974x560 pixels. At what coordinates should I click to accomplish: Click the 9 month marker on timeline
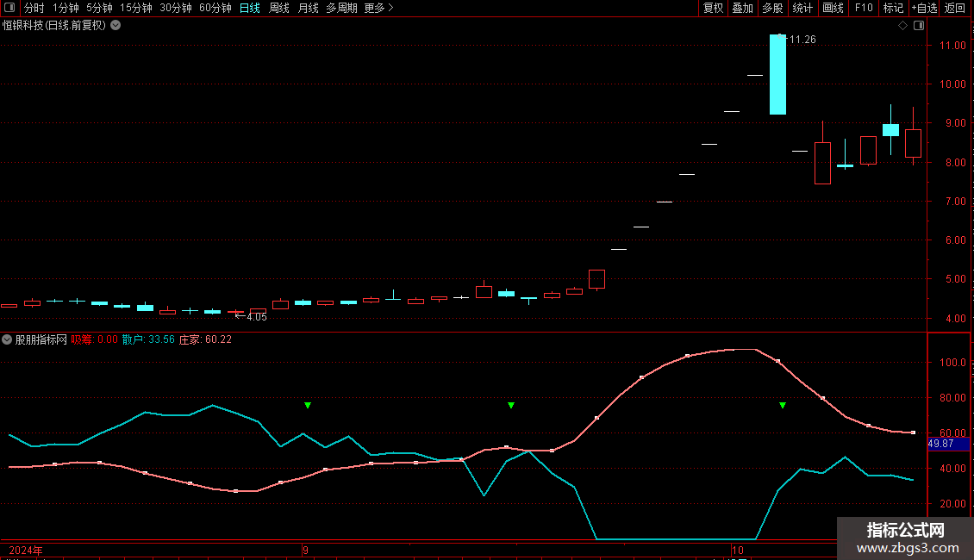pyautogui.click(x=306, y=551)
